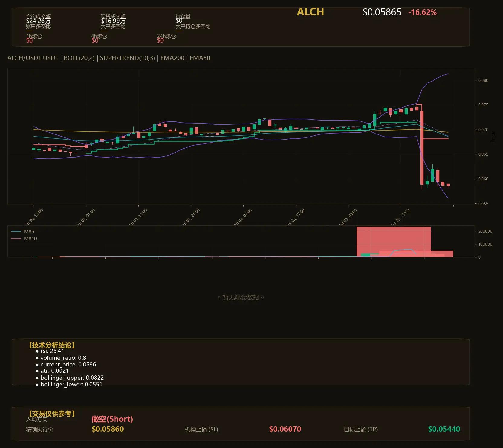Click the 100000 volume axis label
This screenshot has width=503, height=448.
pos(485,244)
